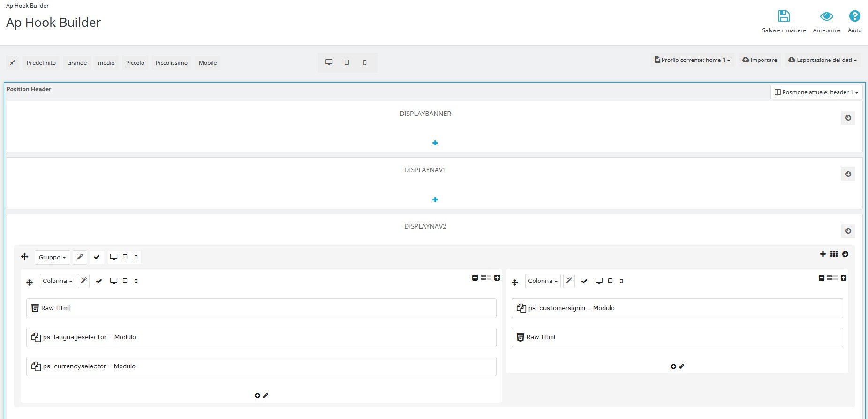Click move handle of the ps_customersignin column

click(515, 282)
